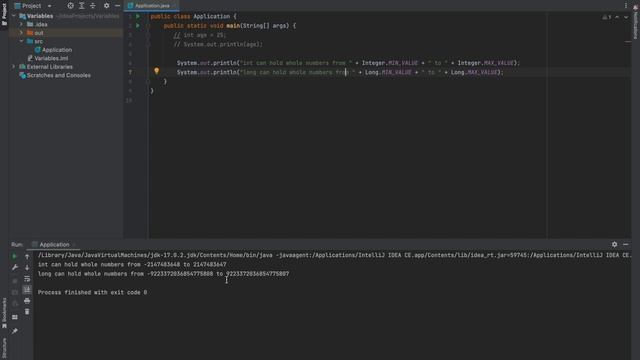Image resolution: width=640 pixels, height=360 pixels.
Task: Clear console output with the trash icon
Action: pos(27,312)
